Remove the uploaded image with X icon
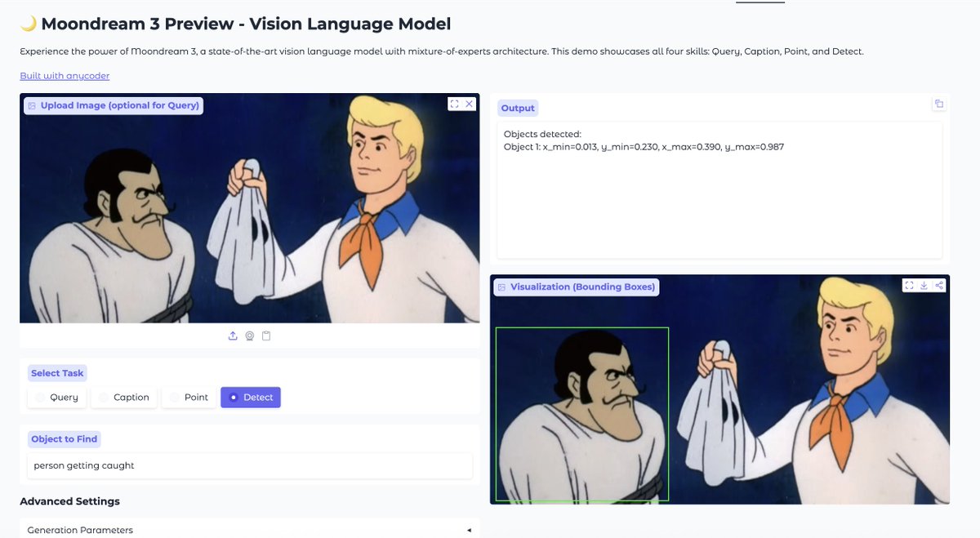The width and height of the screenshot is (980, 538). pos(470,104)
